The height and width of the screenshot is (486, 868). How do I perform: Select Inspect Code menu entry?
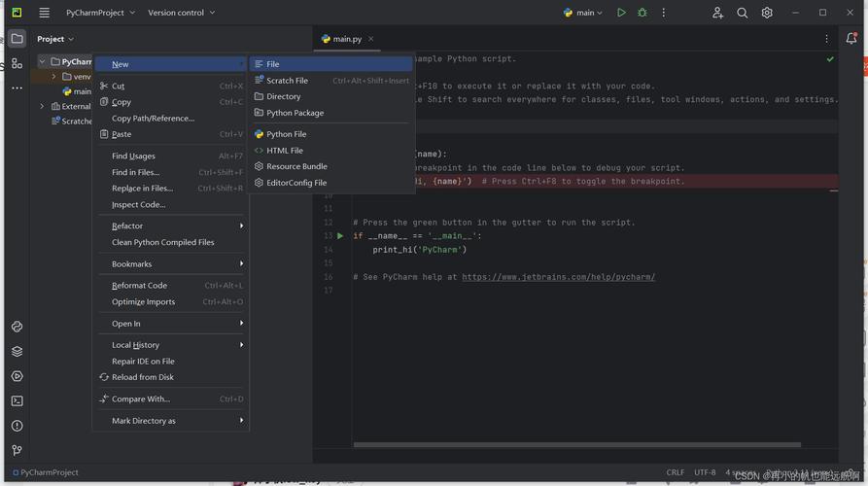pos(172,204)
